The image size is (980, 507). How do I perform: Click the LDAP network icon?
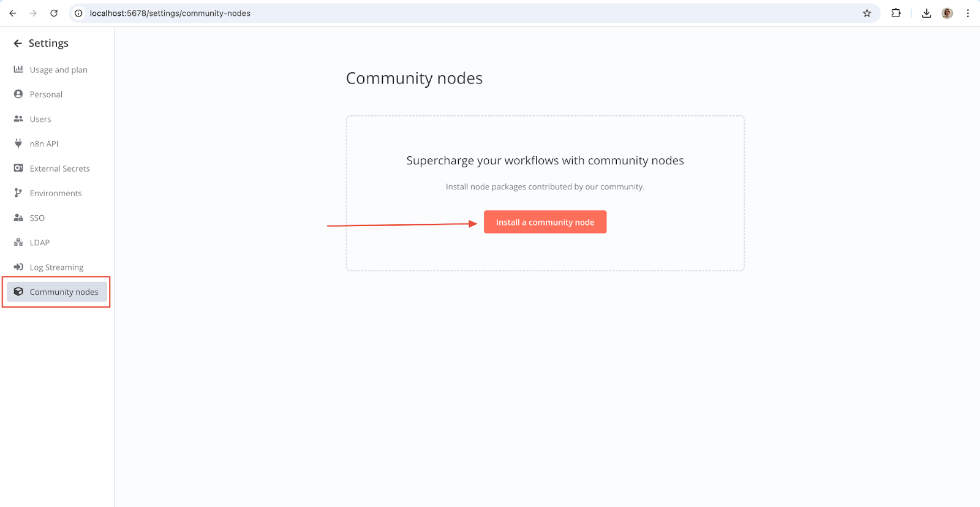pos(18,242)
